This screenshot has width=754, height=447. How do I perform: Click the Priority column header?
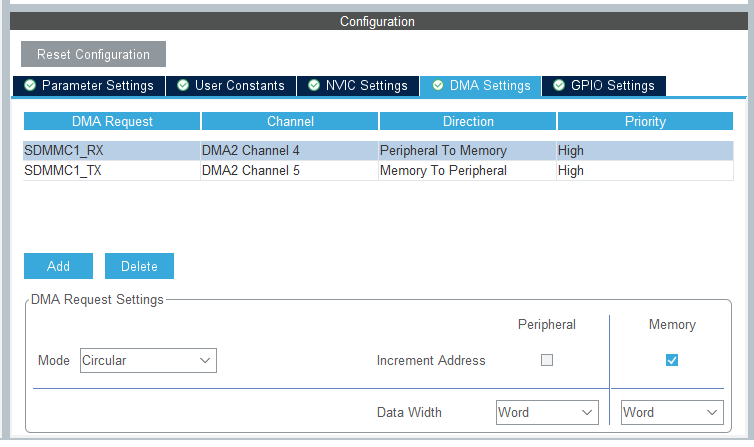point(645,121)
